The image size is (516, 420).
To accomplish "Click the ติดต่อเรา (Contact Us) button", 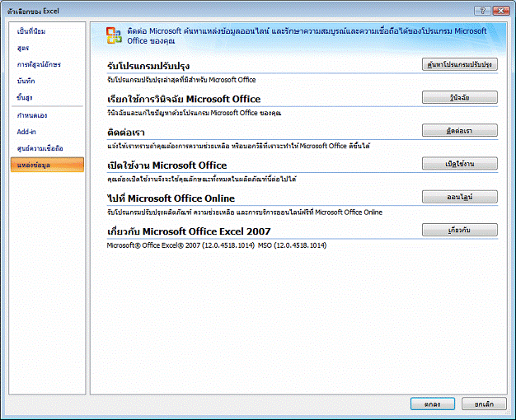I will (x=460, y=131).
